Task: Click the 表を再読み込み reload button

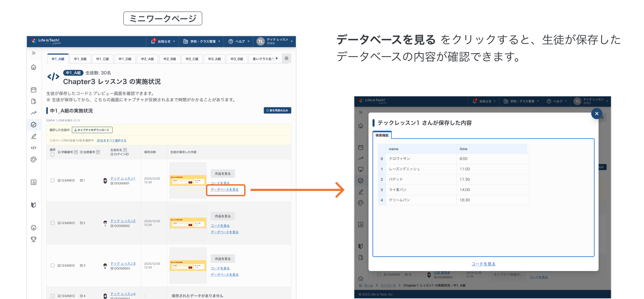Action: [277, 111]
